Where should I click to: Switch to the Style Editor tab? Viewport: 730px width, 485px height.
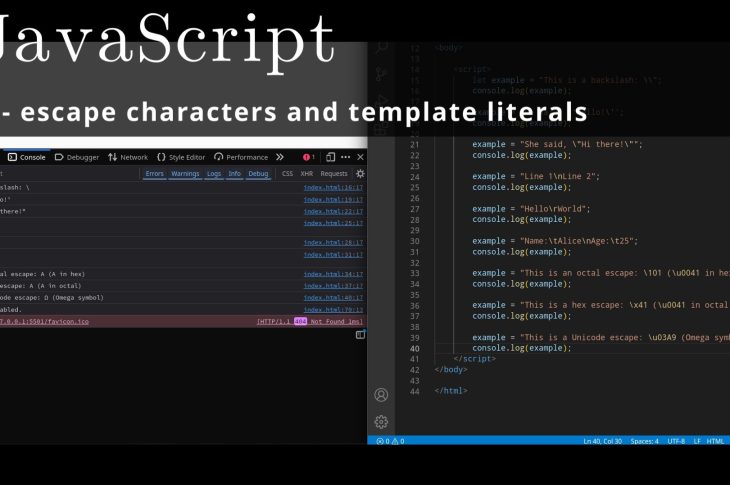click(x=181, y=157)
